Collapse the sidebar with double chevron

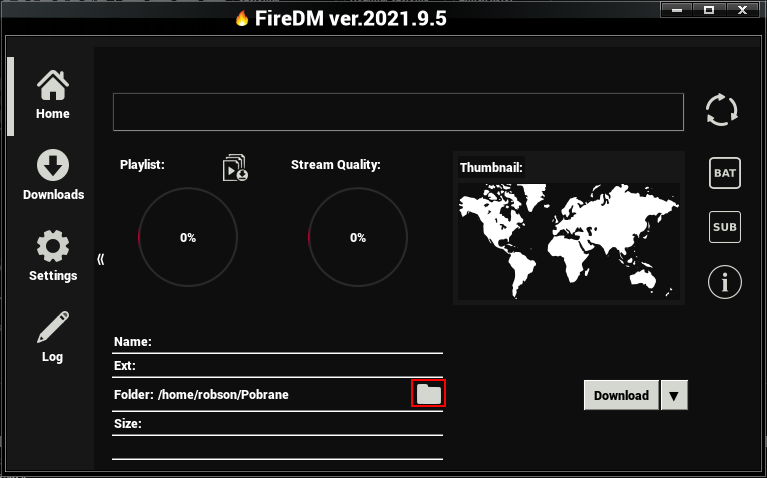[x=101, y=259]
